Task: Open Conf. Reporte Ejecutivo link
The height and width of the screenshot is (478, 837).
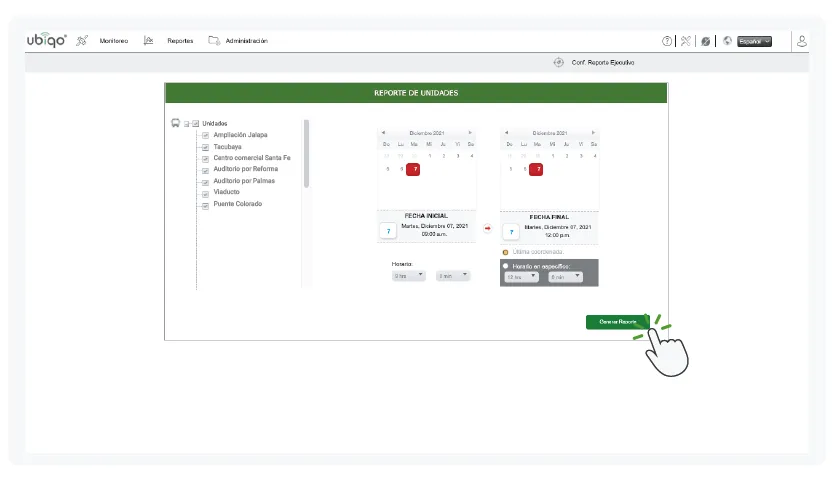Action: (x=603, y=62)
